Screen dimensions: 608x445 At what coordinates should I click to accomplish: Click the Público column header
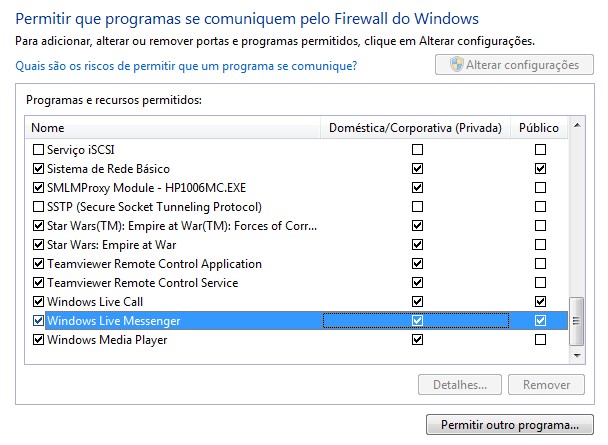pos(539,128)
